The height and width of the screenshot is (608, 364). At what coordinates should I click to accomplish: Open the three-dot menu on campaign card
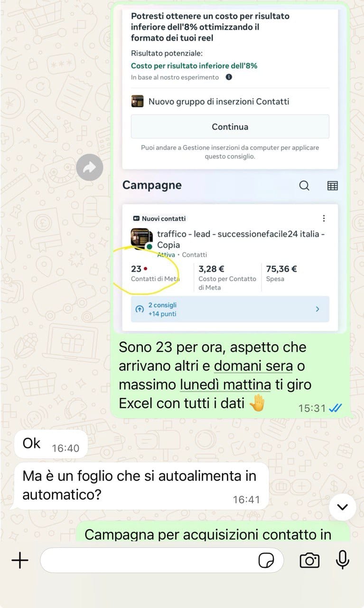[x=324, y=218]
